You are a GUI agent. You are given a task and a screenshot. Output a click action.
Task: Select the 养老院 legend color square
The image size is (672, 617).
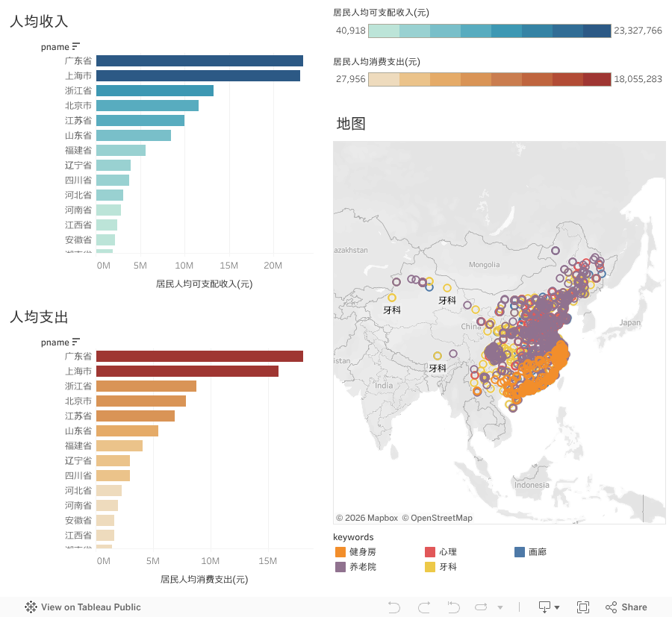[x=340, y=567]
